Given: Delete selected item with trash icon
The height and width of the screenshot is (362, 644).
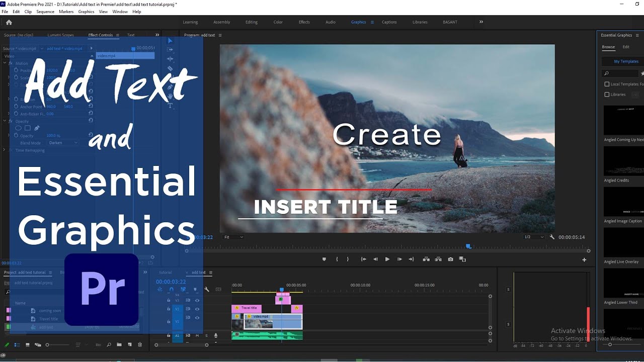Looking at the screenshot, I should (x=140, y=345).
